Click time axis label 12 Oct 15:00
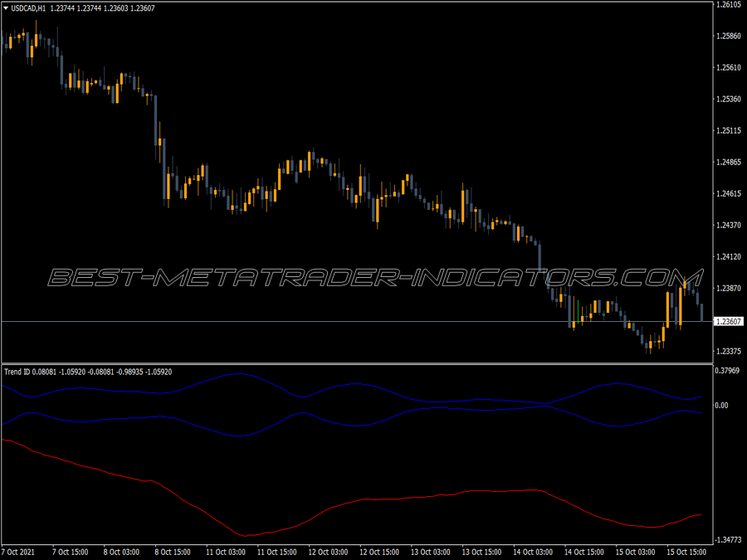Screen dimensions: 747x560 pos(379,552)
